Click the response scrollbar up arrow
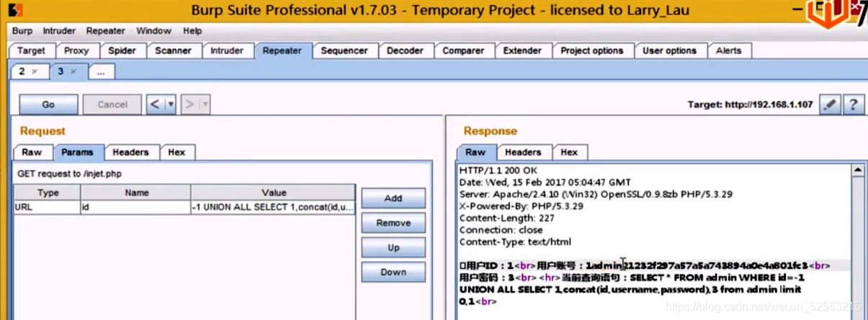This screenshot has width=868, height=320. click(x=857, y=172)
